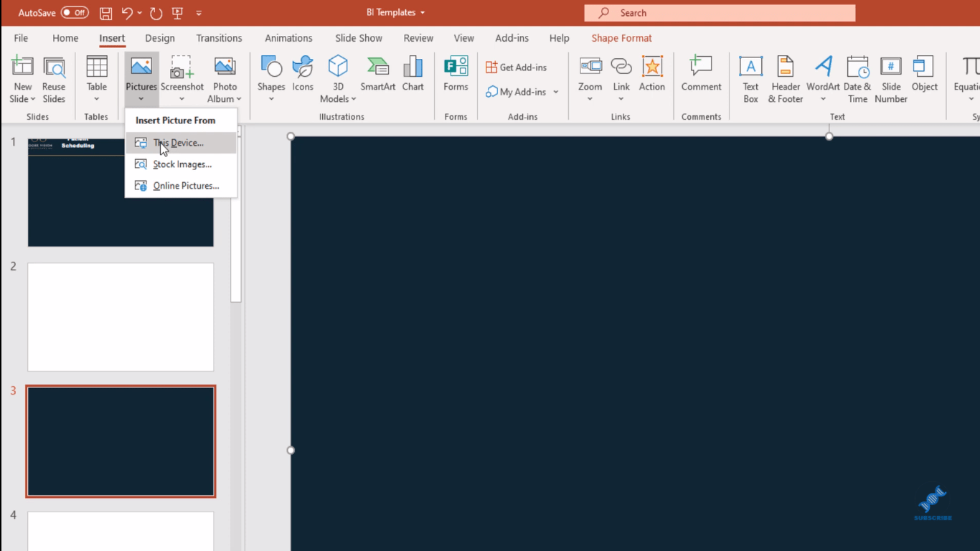Insert Icons from ribbon
The width and height of the screenshot is (980, 551).
pyautogui.click(x=303, y=74)
